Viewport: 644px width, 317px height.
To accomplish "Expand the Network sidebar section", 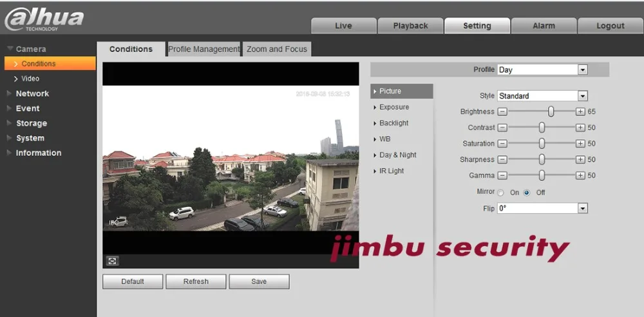I will [28, 93].
